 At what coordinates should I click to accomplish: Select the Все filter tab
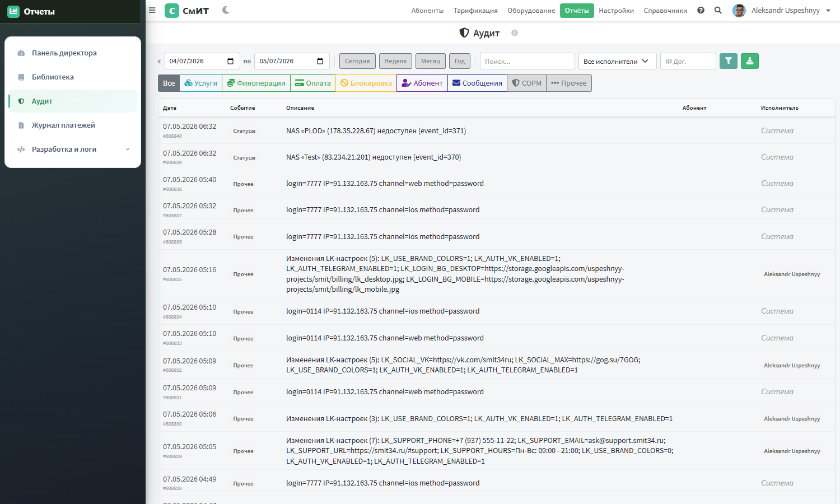pyautogui.click(x=169, y=83)
